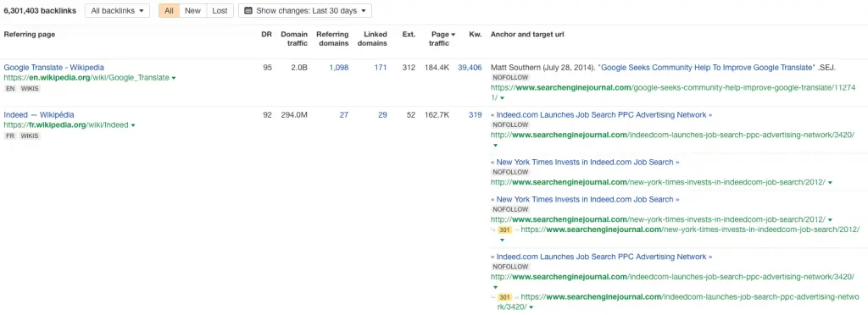The image size is (868, 315).
Task: Click first Indeed.com Launches Job Search anchor
Action: coord(601,115)
